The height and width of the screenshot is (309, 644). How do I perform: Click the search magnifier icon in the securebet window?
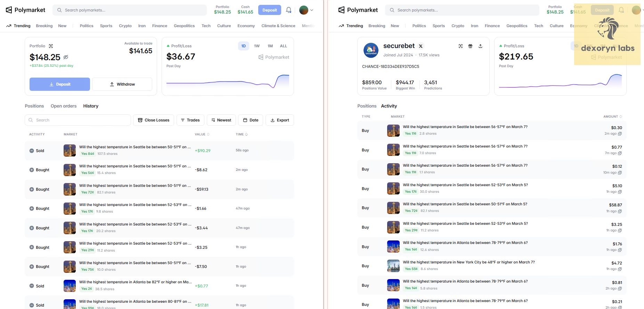(392, 10)
